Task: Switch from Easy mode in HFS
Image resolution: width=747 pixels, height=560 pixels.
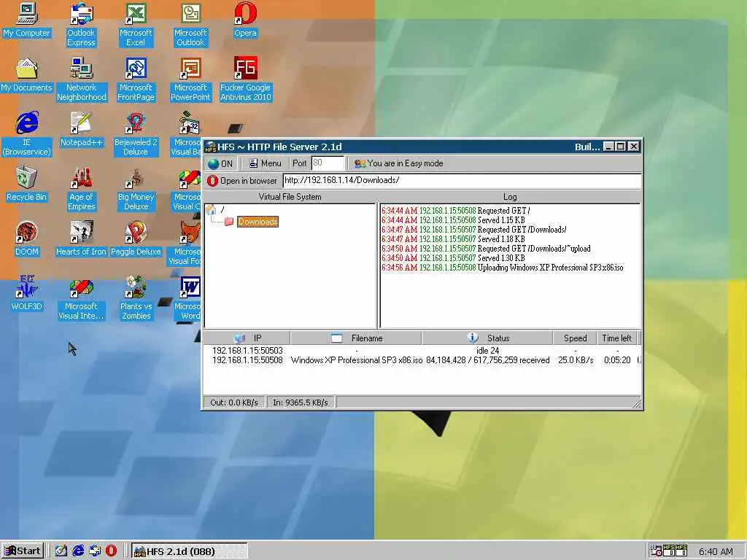Action: (x=399, y=163)
